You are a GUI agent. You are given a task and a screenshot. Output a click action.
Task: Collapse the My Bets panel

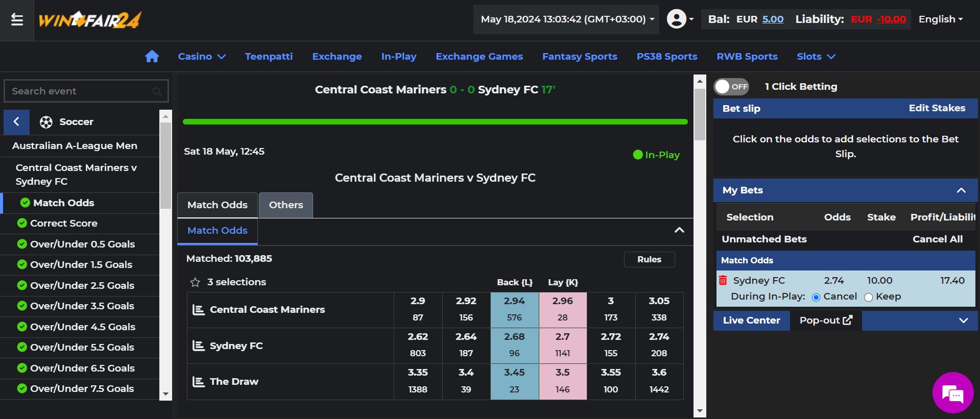coord(961,190)
